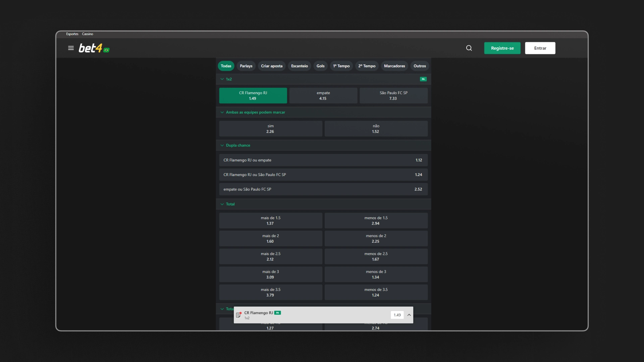Choose empate ou São Paulo FC SP 2.52
Screen dimensions: 644x362
point(323,189)
